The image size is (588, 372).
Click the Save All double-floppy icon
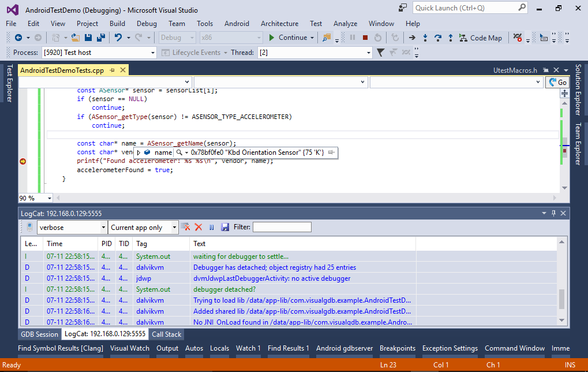pyautogui.click(x=100, y=38)
